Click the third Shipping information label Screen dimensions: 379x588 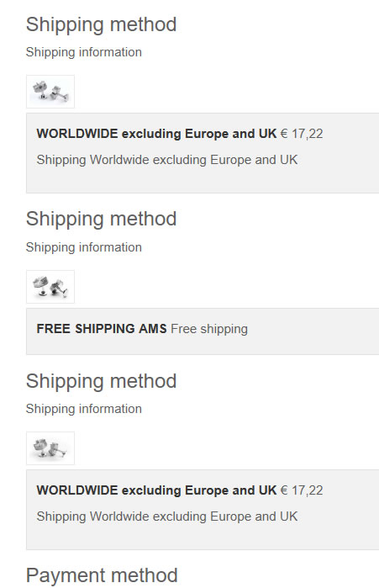pos(84,409)
